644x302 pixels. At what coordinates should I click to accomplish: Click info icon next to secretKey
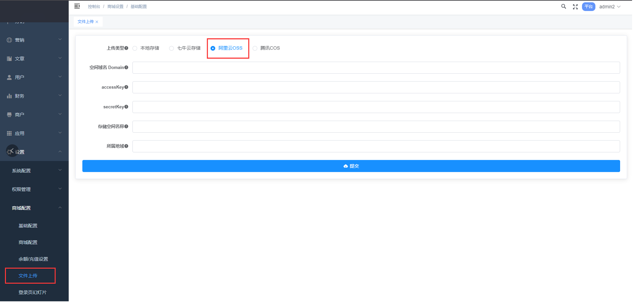click(126, 107)
